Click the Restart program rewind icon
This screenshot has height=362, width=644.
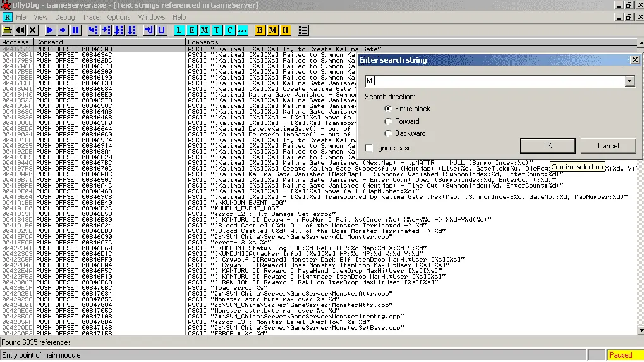20,30
